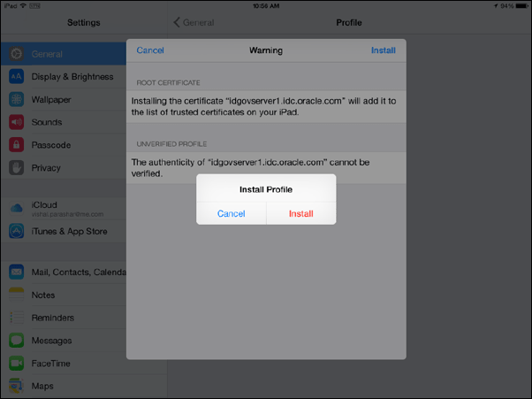Tap the Sounds speaker icon
The image size is (532, 399).
pos(16,122)
